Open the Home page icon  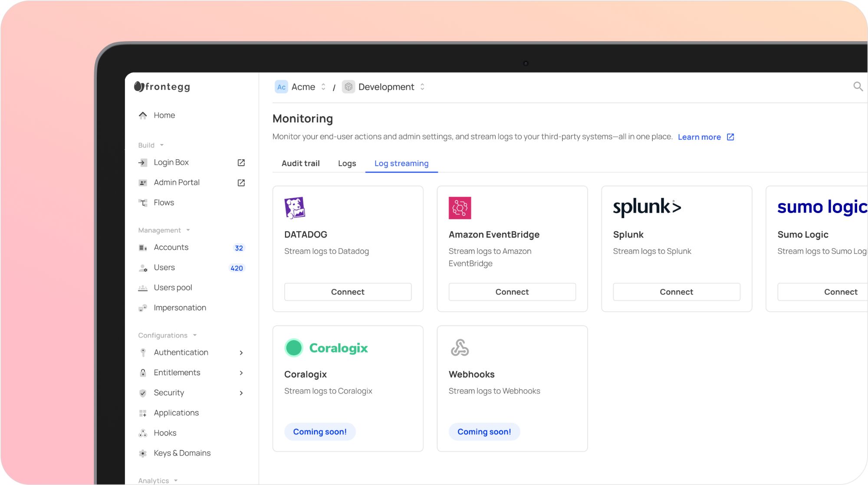143,115
